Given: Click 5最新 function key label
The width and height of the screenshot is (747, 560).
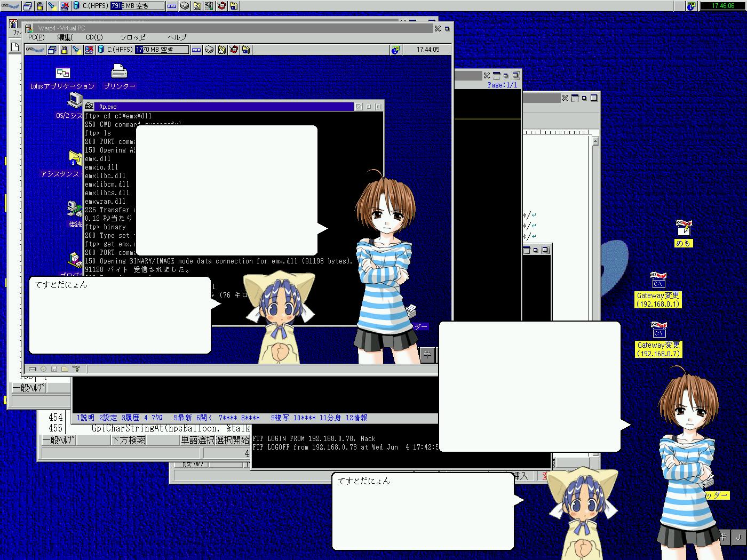Looking at the screenshot, I should coord(182,418).
